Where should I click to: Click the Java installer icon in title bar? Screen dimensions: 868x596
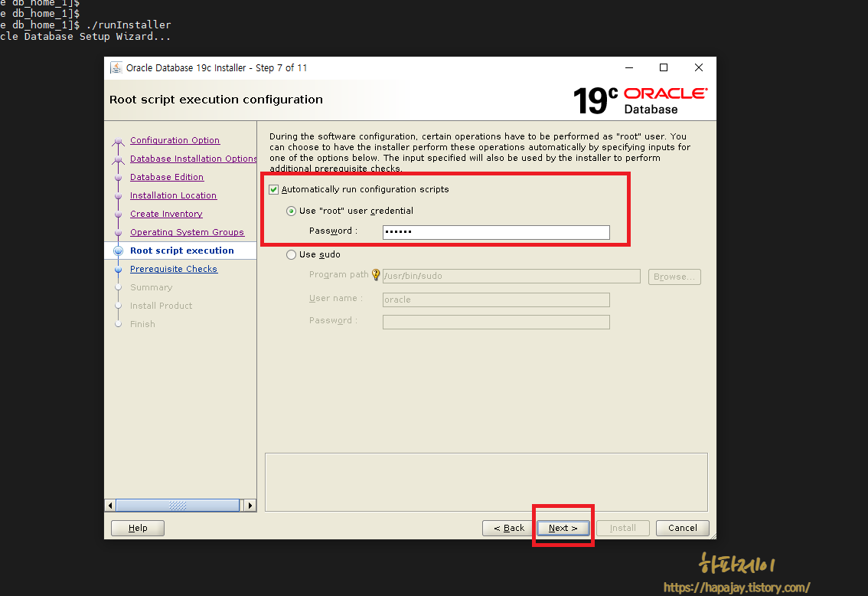tap(116, 67)
